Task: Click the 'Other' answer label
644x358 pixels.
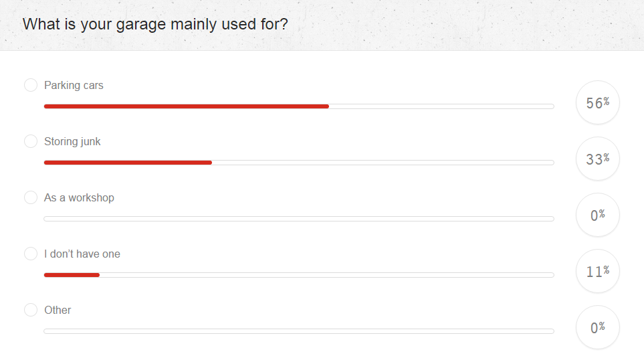Action: [58, 310]
